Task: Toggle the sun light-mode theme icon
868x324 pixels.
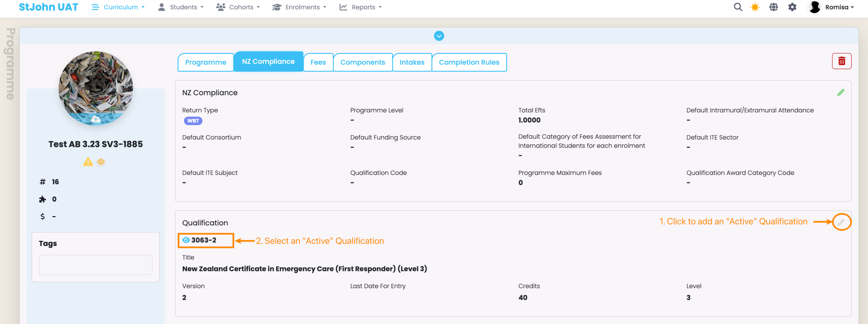Action: click(755, 7)
